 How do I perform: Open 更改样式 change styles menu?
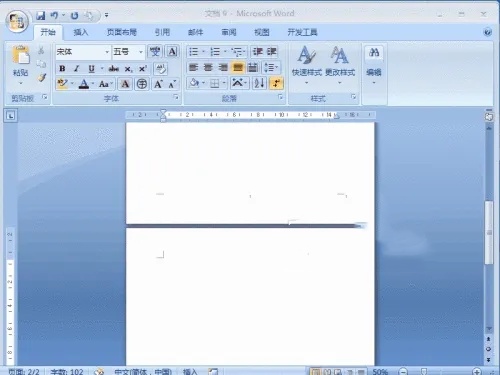coord(340,65)
